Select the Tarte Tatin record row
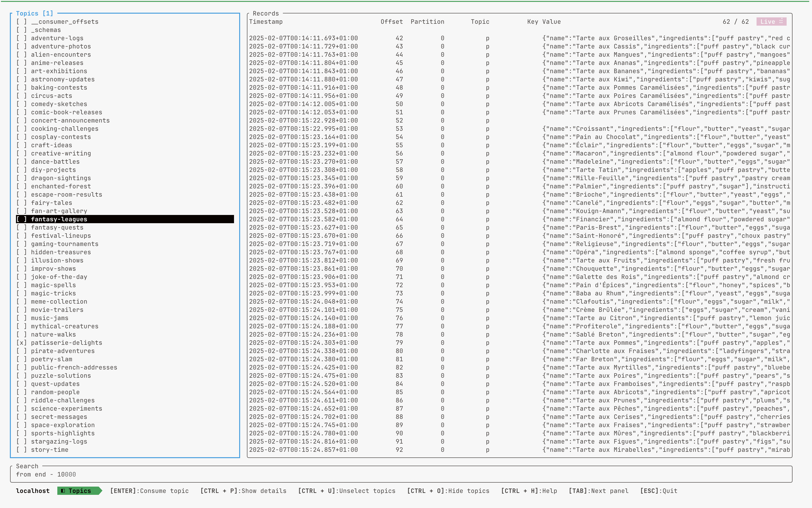Viewport: 812px width, 508px height. pyautogui.click(x=519, y=170)
